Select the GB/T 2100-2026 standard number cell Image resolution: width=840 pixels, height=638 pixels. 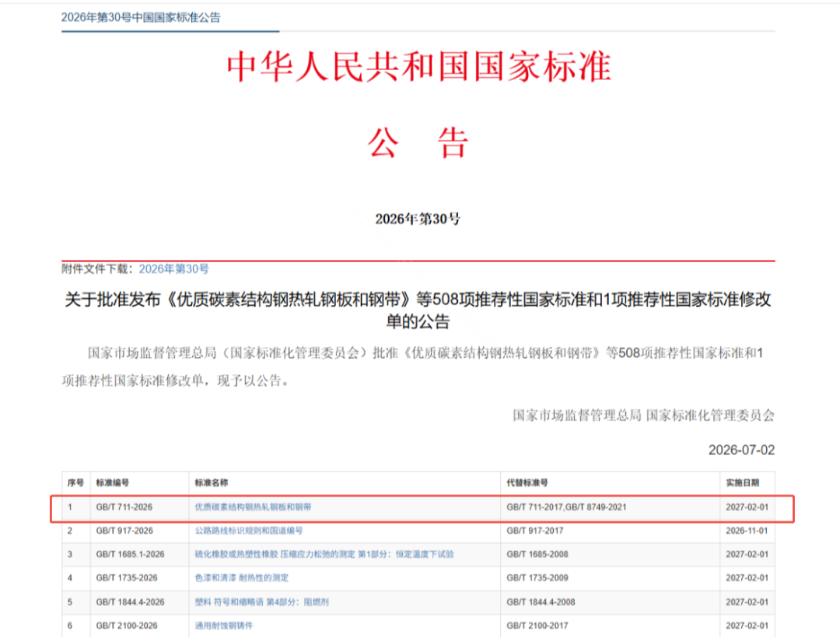click(x=127, y=625)
